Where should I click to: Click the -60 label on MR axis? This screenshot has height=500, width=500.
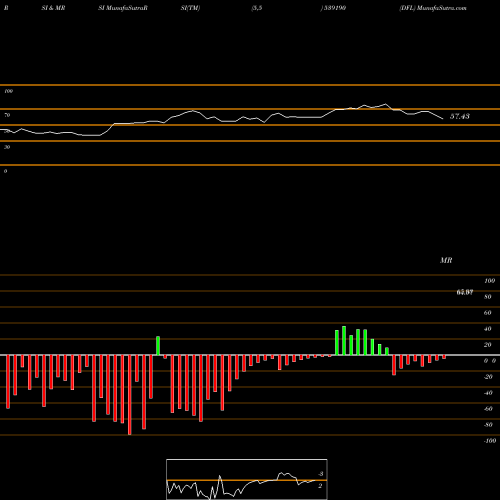pos(488,409)
